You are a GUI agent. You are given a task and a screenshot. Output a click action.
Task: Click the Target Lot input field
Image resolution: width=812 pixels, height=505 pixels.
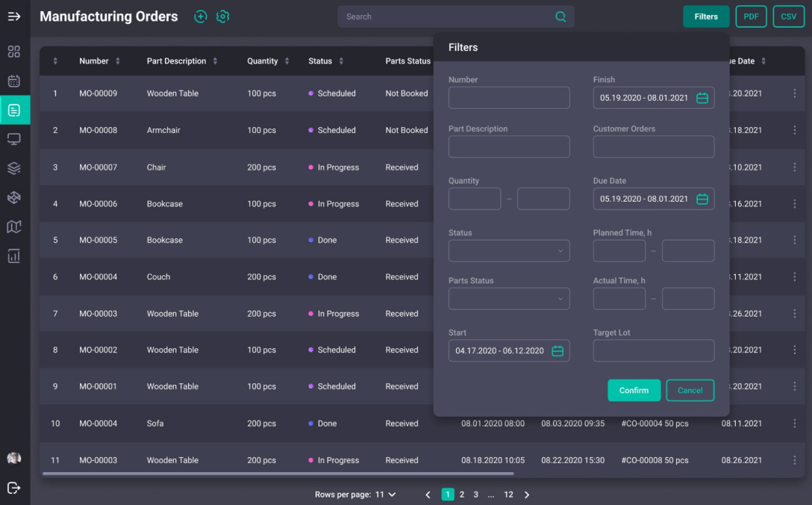pos(653,350)
